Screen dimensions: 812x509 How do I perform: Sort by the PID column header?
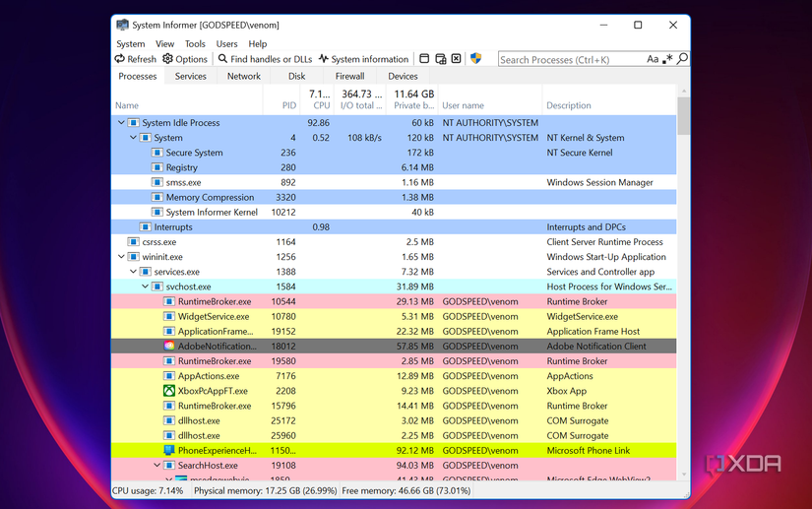[x=281, y=99]
